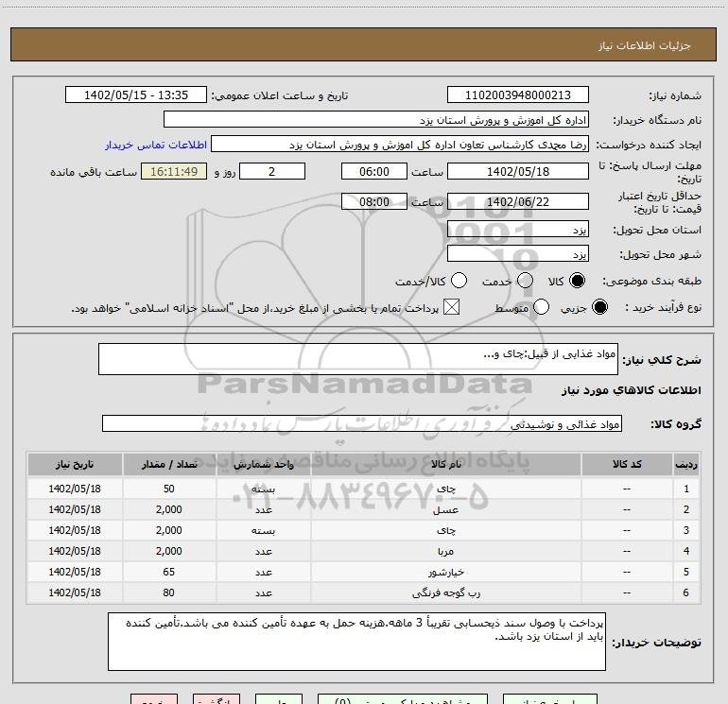This screenshot has height=704, width=728.
Task: Click the quantity 2,000 in the عسل row
Action: (x=169, y=509)
